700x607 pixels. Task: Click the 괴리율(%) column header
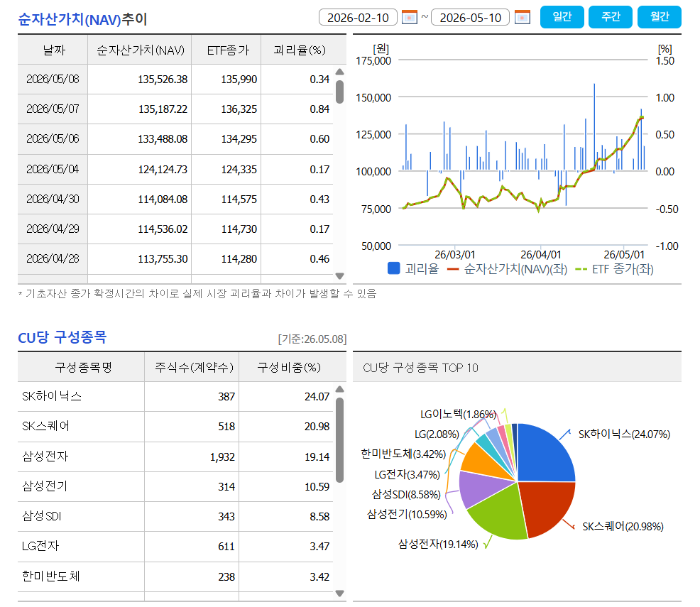click(x=304, y=50)
